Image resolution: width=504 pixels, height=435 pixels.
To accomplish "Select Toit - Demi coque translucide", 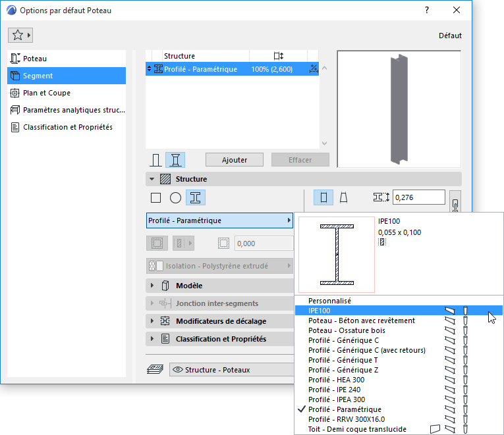I will tap(399, 429).
